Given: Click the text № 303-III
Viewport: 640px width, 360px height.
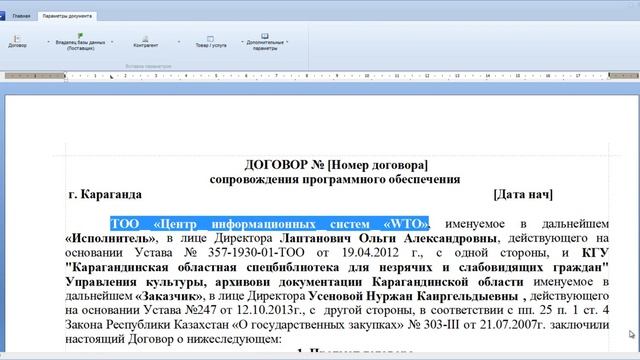Looking at the screenshot, I should [x=434, y=325].
